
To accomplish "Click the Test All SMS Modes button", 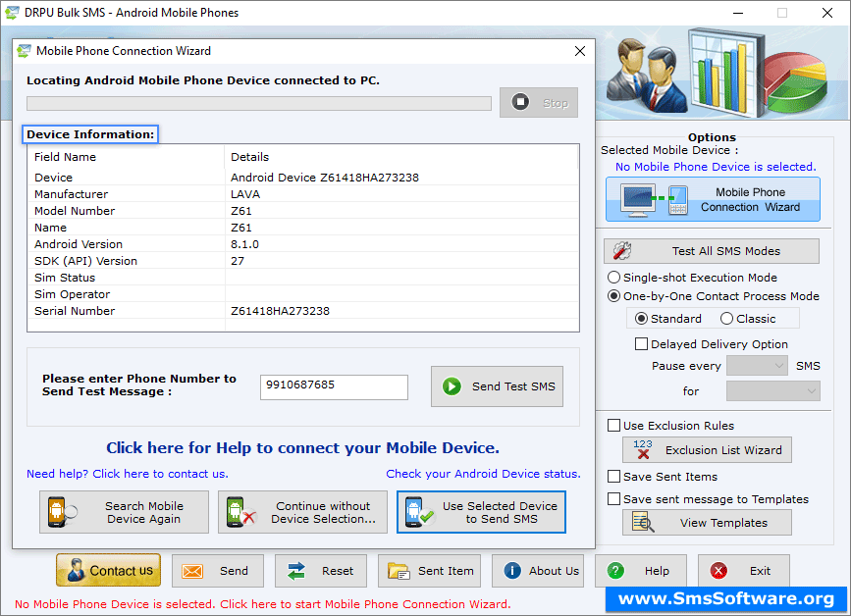I will (x=712, y=251).
